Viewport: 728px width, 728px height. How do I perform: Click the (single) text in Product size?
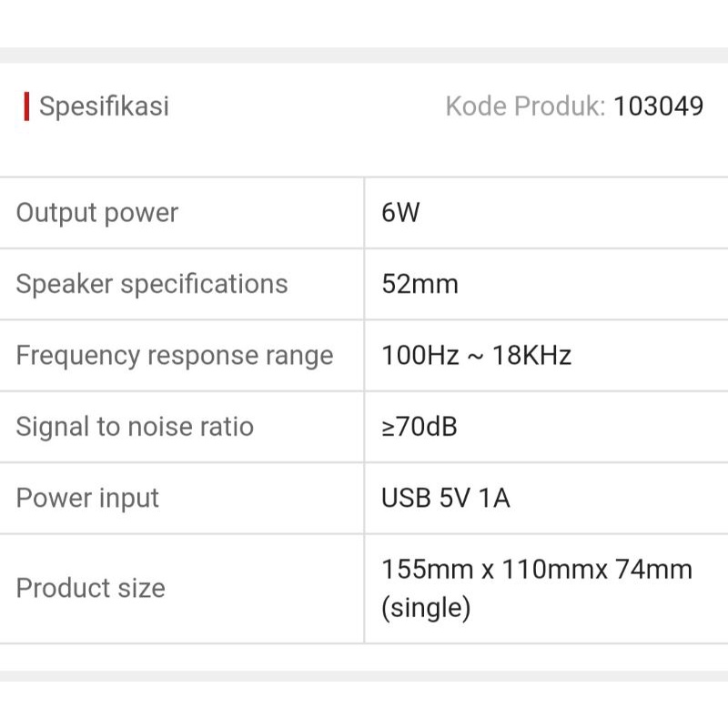pos(426,607)
